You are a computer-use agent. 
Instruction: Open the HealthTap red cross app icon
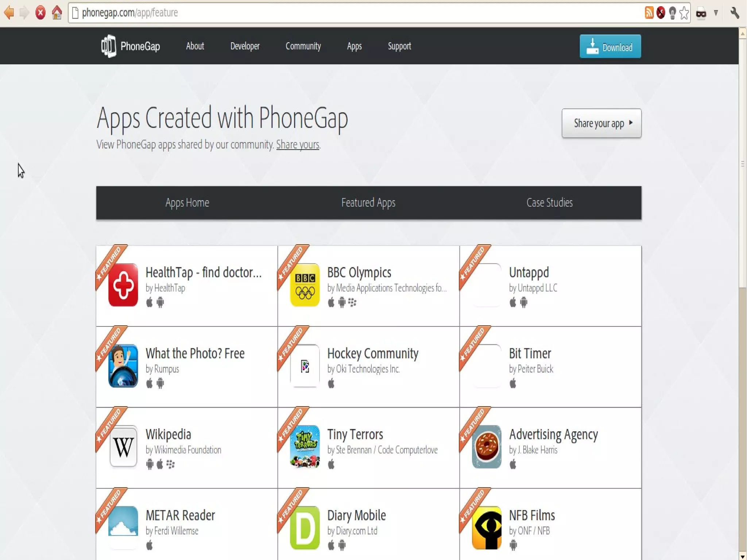pos(123,285)
